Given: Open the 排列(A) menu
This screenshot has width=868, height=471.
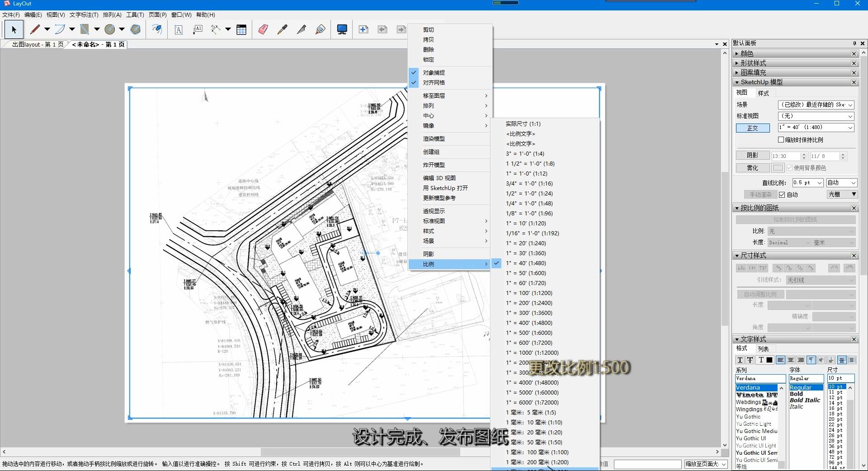Looking at the screenshot, I should click(112, 15).
